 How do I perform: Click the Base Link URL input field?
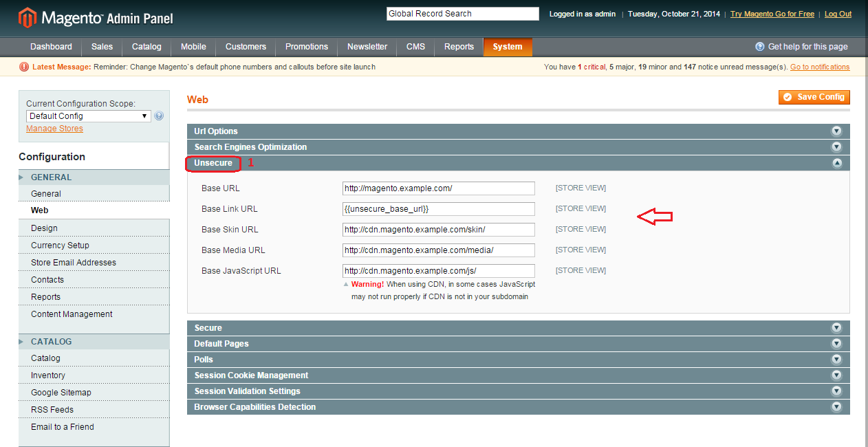point(439,209)
